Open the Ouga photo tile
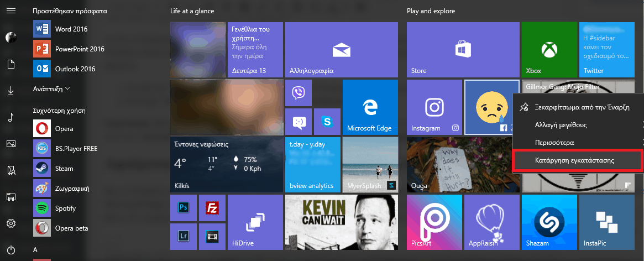 tap(460, 165)
